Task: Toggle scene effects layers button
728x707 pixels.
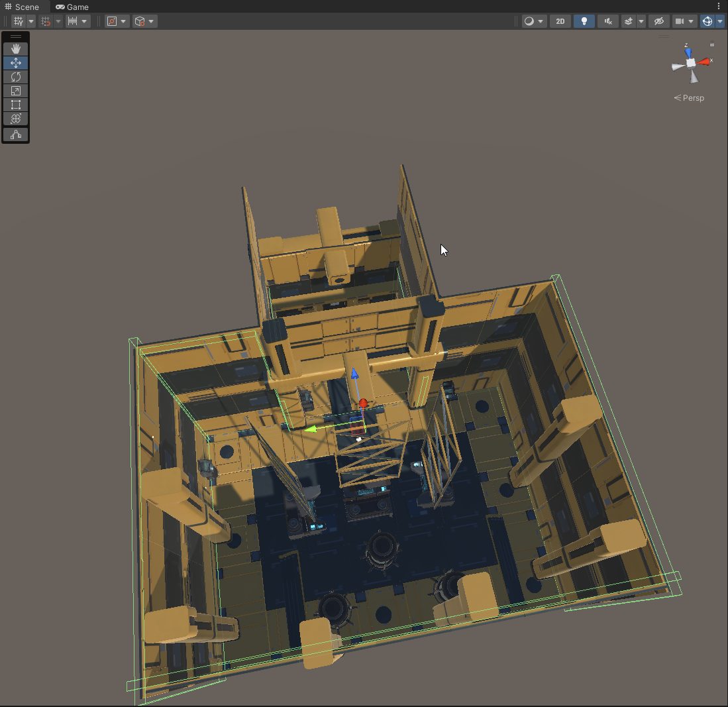Action: click(629, 21)
